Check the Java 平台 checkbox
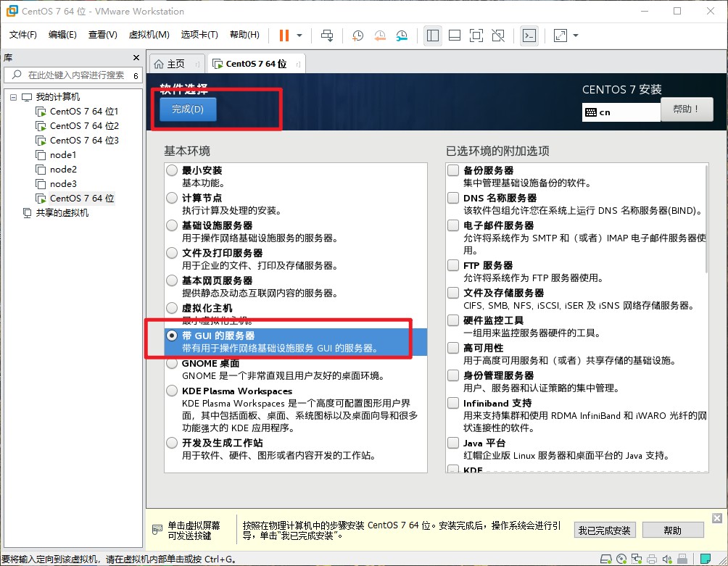Image resolution: width=728 pixels, height=566 pixels. tap(453, 443)
